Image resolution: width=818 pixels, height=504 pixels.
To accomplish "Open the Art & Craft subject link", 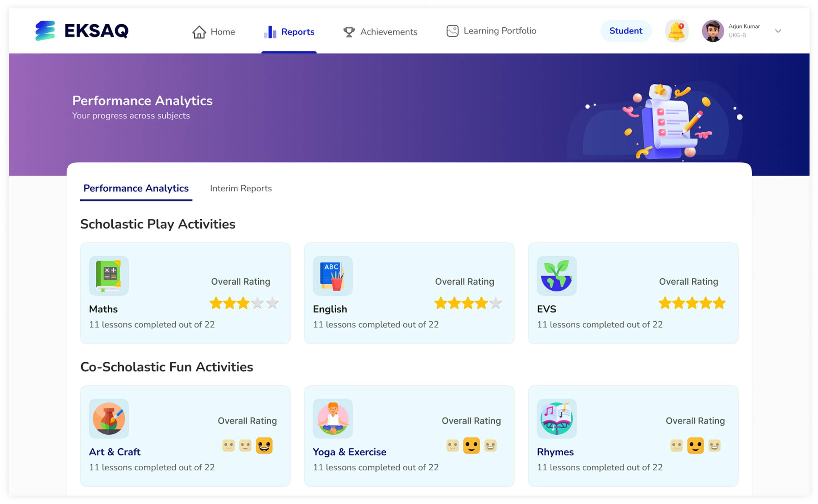I will pos(115,452).
